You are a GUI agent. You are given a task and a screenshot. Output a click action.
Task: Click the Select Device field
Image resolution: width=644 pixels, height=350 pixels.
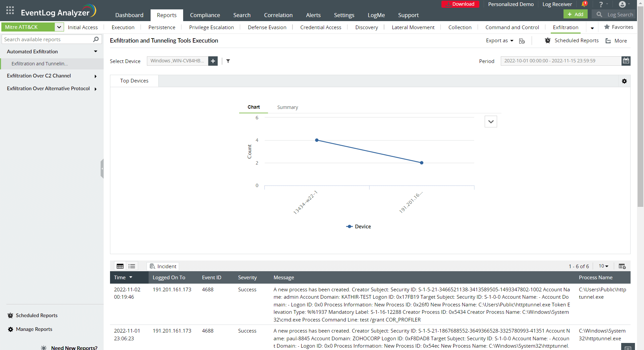click(177, 61)
